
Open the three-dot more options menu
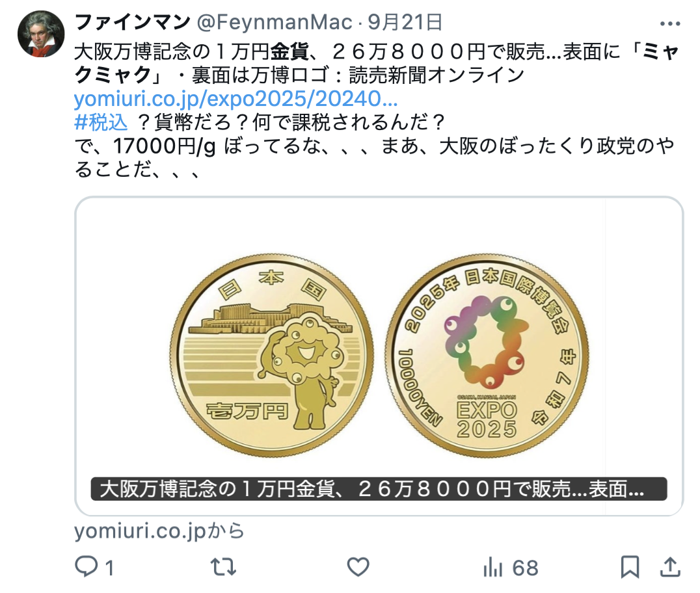pyautogui.click(x=669, y=23)
